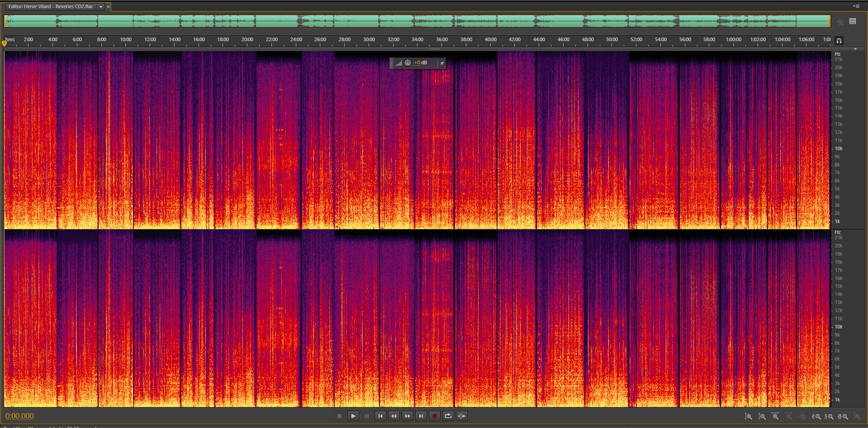Click the 30:00 mark on the timeline ruler
This screenshot has height=428, width=868.
(369, 41)
